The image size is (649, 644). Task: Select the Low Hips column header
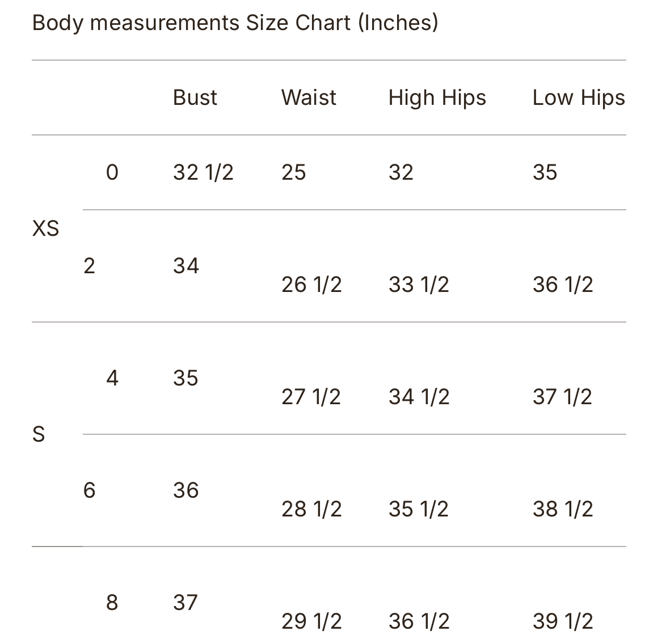point(579,99)
